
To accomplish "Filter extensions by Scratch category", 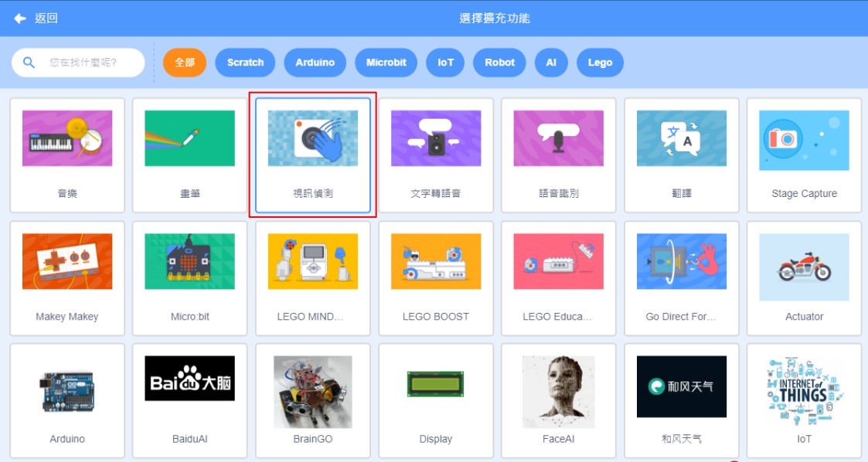I will (245, 63).
